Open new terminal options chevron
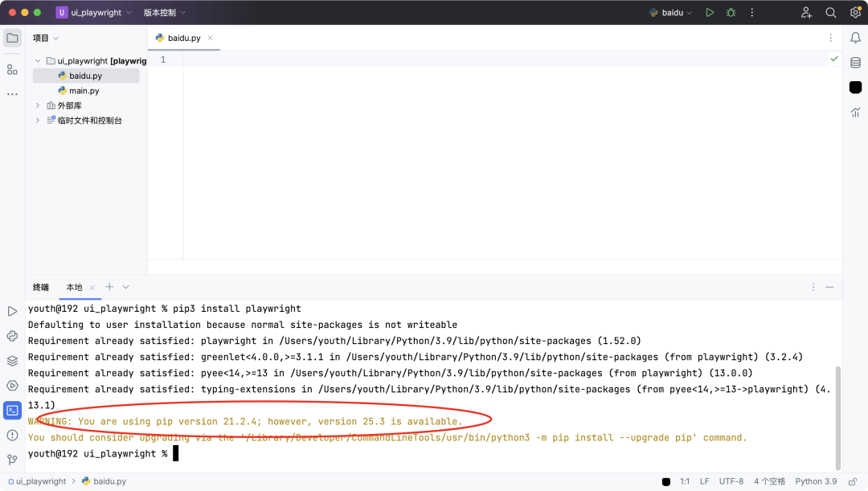 coord(125,287)
